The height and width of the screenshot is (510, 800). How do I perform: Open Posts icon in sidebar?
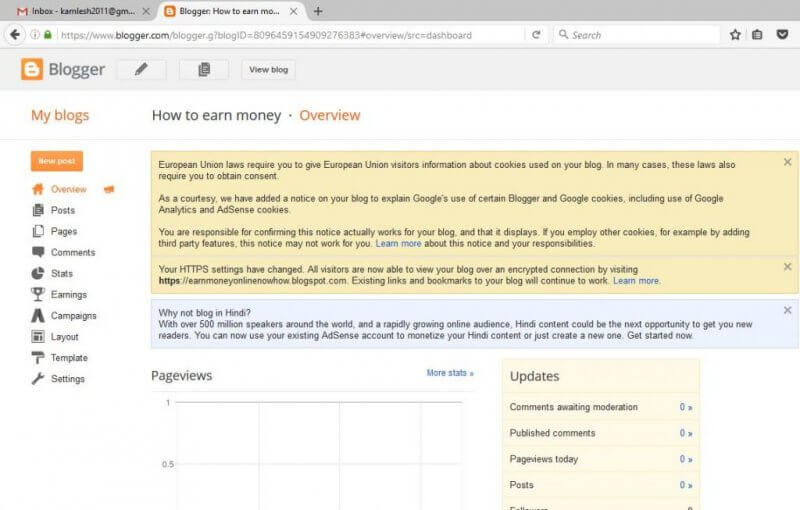click(x=38, y=210)
